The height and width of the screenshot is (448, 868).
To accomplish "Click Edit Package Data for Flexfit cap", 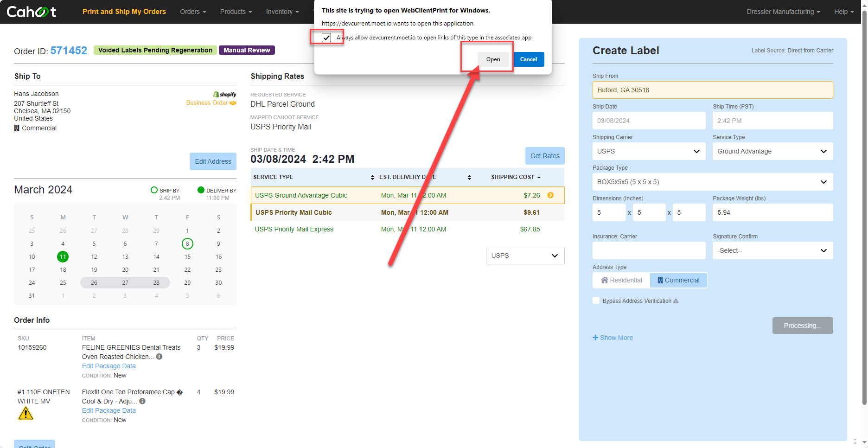I will tap(109, 410).
